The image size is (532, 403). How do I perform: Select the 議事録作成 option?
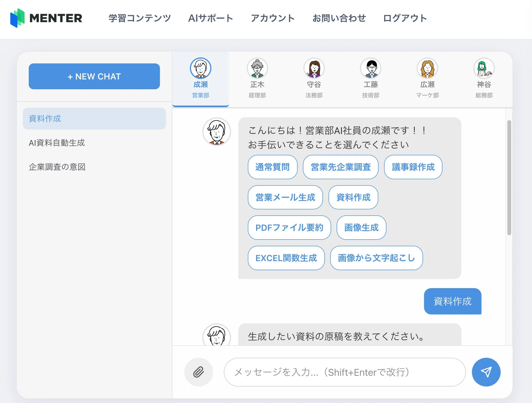[413, 167]
